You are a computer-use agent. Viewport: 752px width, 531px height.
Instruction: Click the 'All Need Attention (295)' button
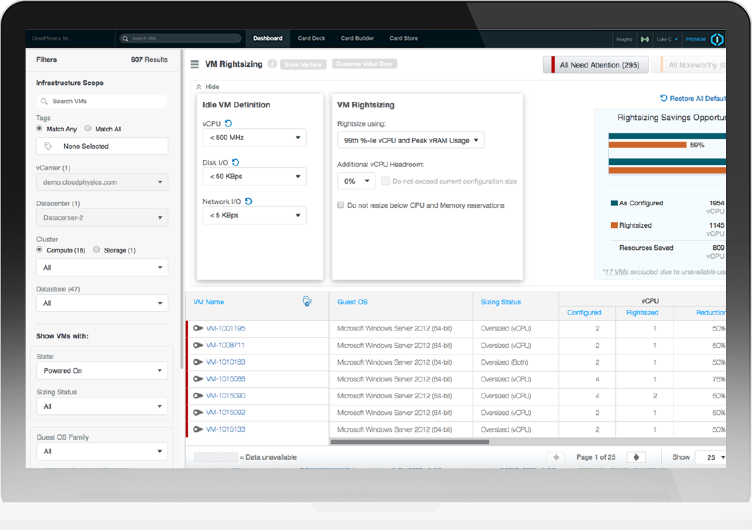(x=596, y=65)
